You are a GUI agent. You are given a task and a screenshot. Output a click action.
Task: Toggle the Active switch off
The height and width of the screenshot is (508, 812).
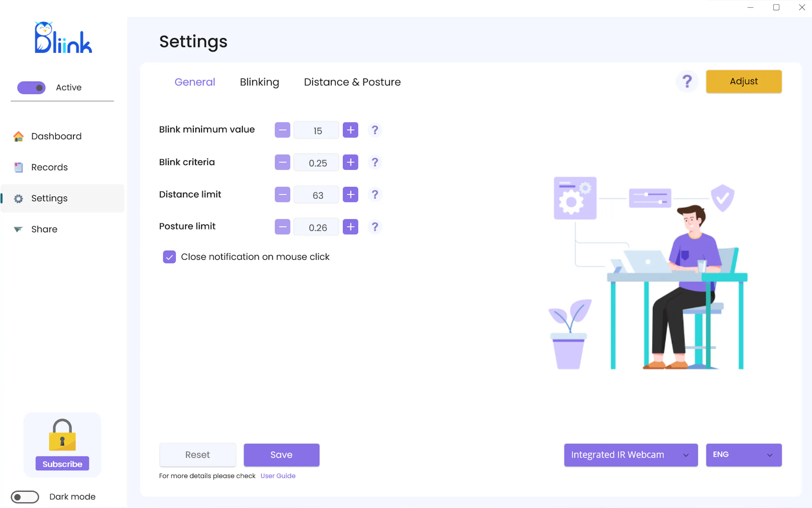[31, 88]
